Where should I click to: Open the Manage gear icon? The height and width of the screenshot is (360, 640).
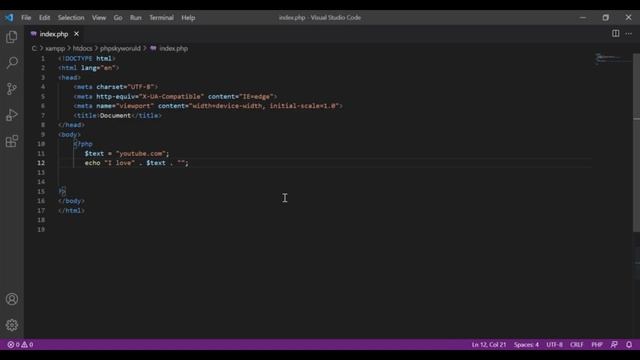tap(12, 325)
